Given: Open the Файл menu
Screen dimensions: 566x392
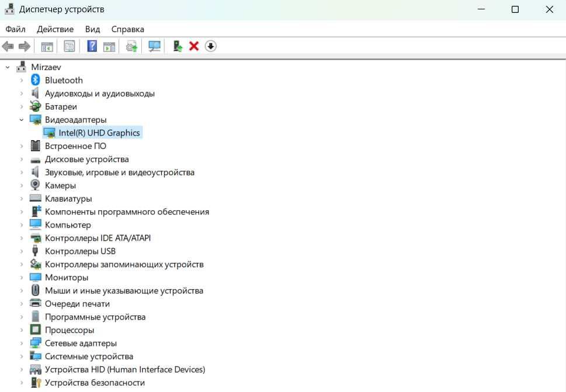Looking at the screenshot, I should click(16, 29).
